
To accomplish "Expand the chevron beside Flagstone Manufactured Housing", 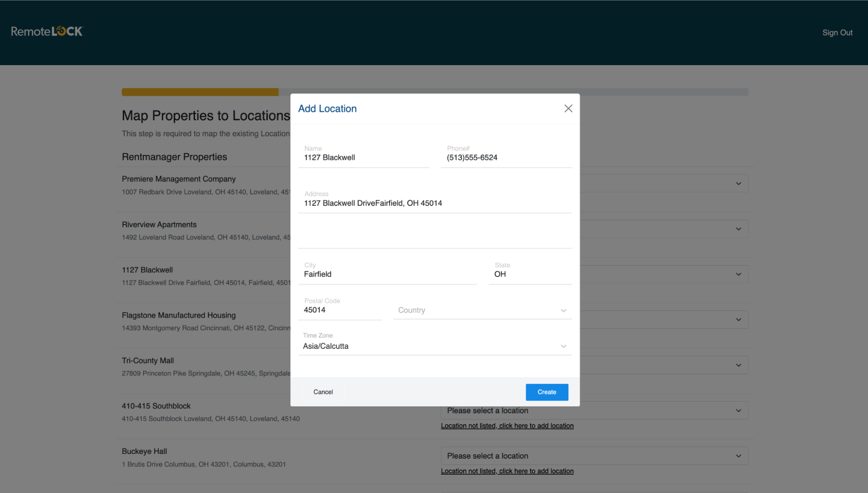I will [738, 319].
